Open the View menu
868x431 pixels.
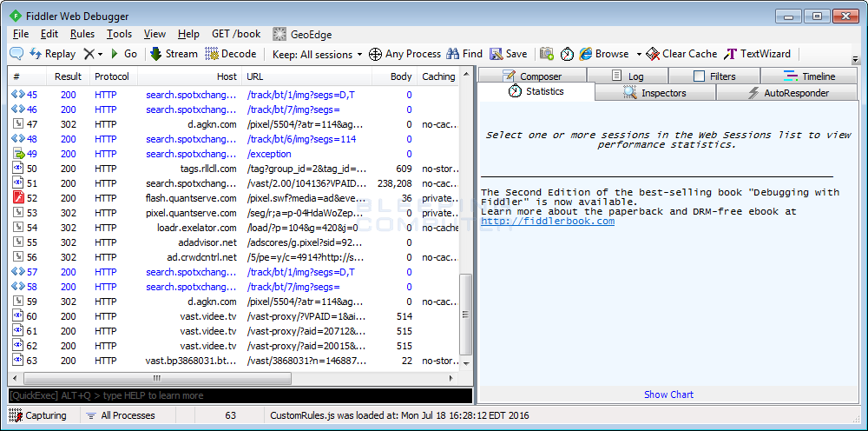pos(155,34)
